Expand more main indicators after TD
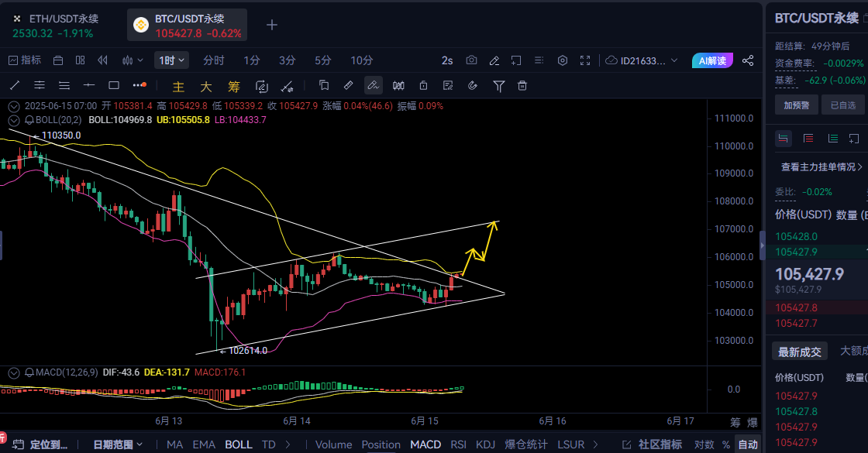Screen dimensions: 868x453 point(288,444)
